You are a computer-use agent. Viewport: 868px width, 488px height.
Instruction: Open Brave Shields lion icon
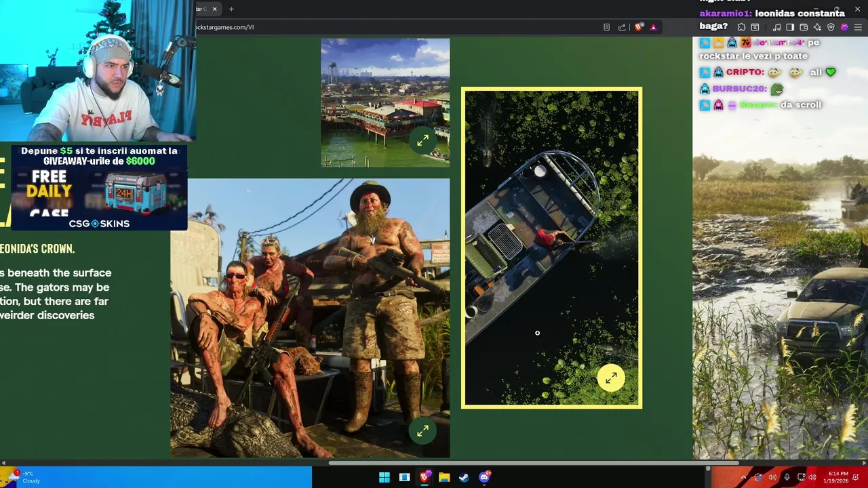click(638, 27)
